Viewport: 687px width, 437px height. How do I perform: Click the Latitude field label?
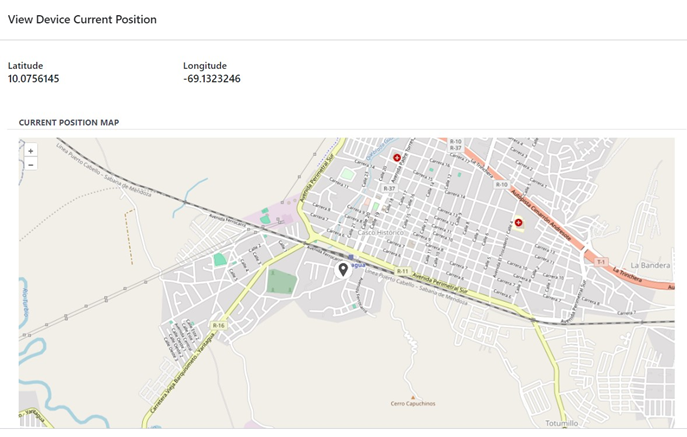[x=25, y=66]
